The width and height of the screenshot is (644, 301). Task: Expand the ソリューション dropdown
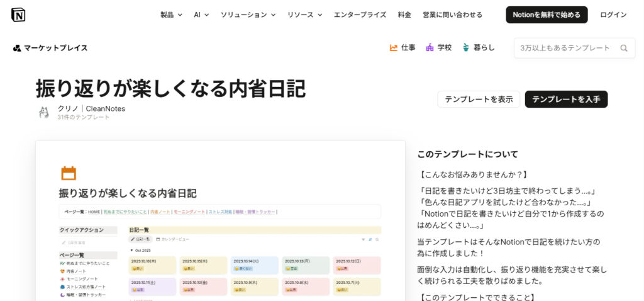pos(248,14)
